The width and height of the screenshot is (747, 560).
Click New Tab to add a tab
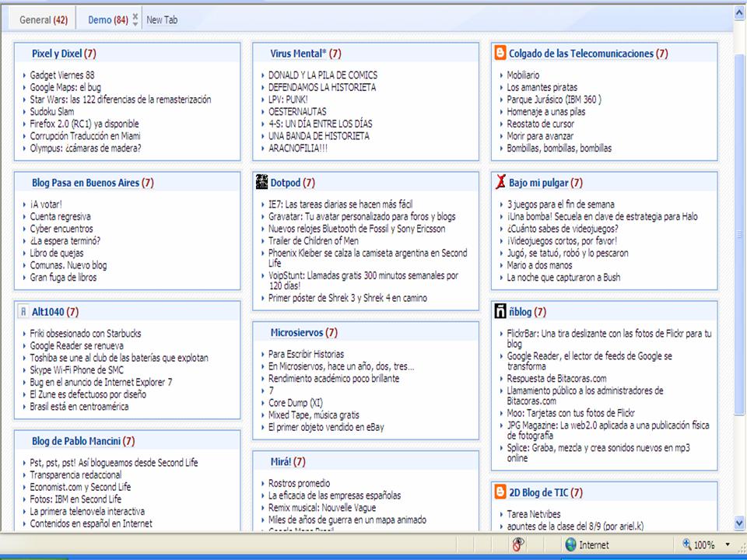click(162, 20)
